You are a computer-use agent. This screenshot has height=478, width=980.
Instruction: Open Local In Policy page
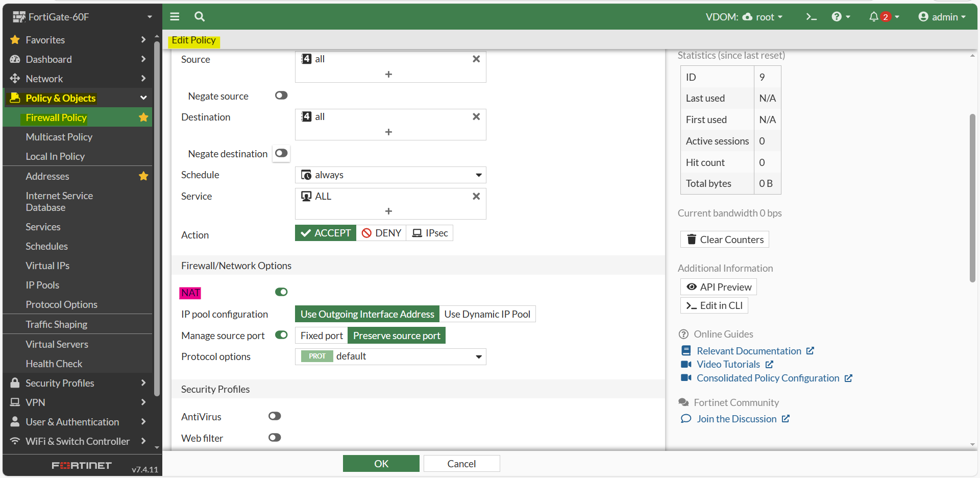55,156
